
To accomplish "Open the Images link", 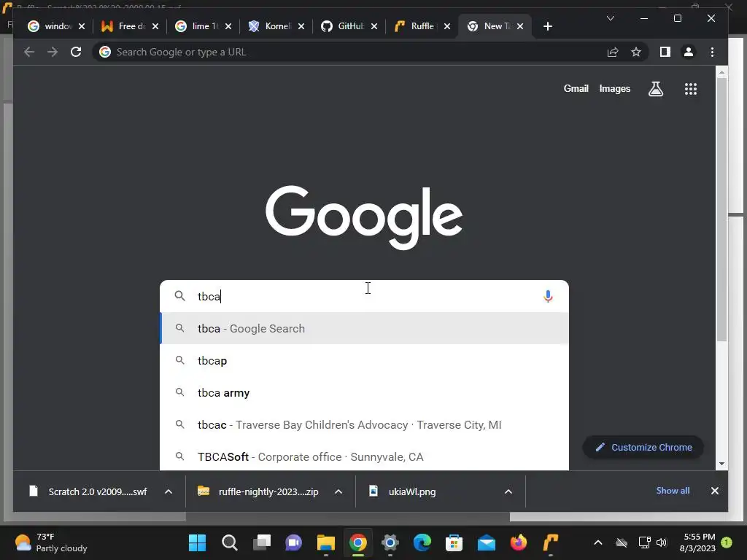I will pyautogui.click(x=614, y=88).
